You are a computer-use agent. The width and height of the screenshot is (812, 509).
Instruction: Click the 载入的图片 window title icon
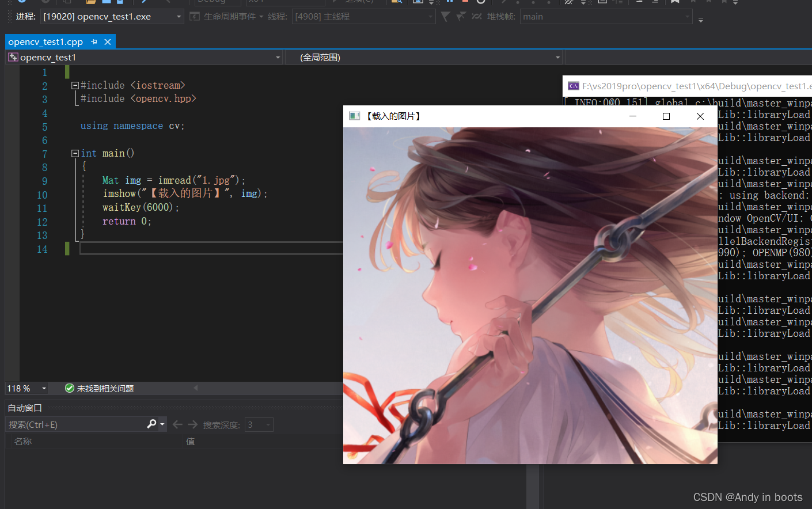pos(355,116)
